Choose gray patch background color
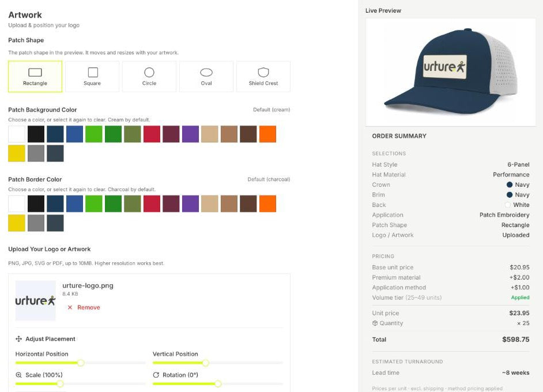This screenshot has width=543, height=392. (x=36, y=153)
